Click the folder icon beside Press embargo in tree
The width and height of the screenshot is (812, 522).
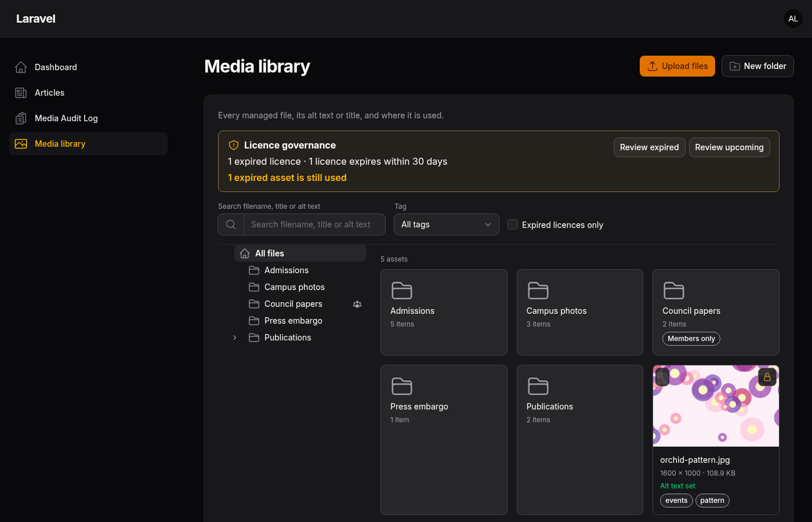(254, 321)
